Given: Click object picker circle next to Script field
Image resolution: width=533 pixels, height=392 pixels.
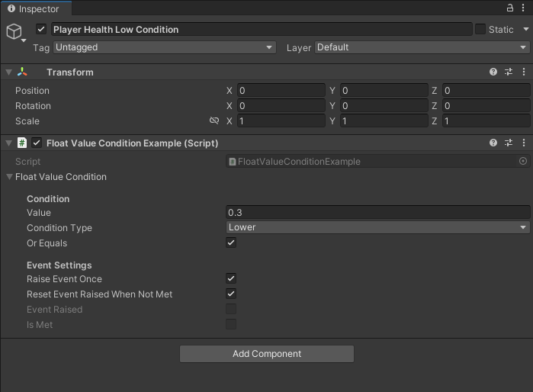Looking at the screenshot, I should [523, 162].
